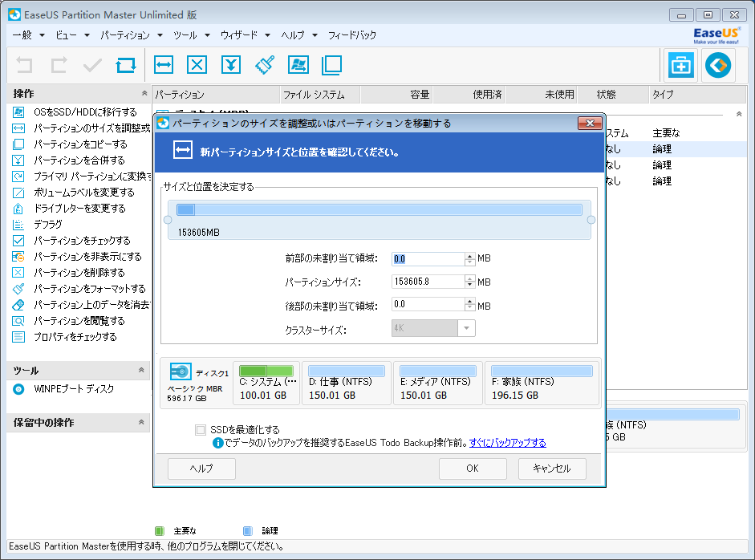The width and height of the screenshot is (755, 560).
Task: Click the パーティションを非表示にする sidebar icon
Action: pos(18,257)
